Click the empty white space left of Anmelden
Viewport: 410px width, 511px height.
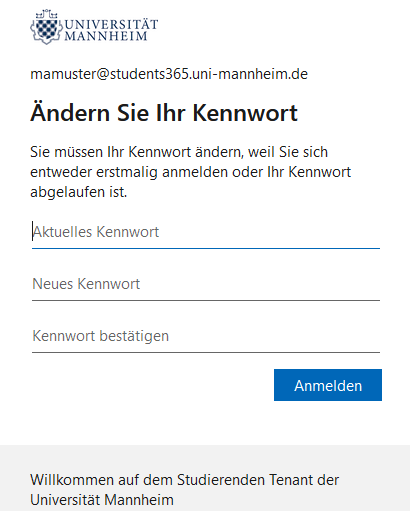coord(152,385)
